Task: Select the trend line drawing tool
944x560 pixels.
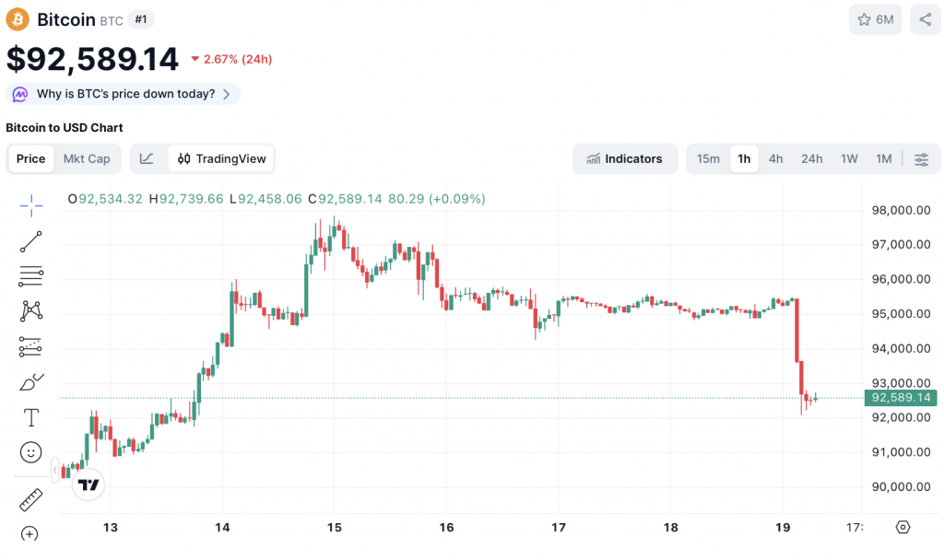Action: tap(31, 241)
